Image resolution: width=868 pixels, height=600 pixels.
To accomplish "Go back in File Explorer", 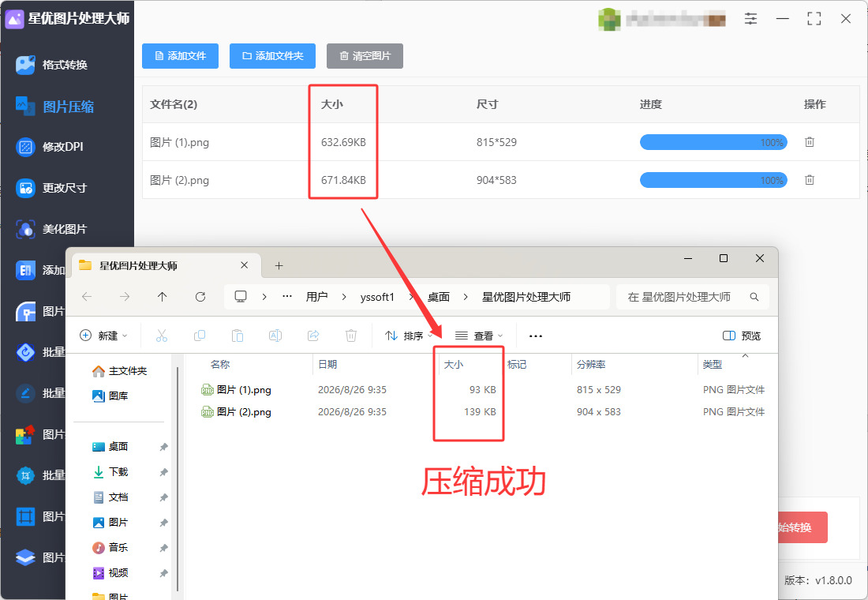I will (87, 297).
